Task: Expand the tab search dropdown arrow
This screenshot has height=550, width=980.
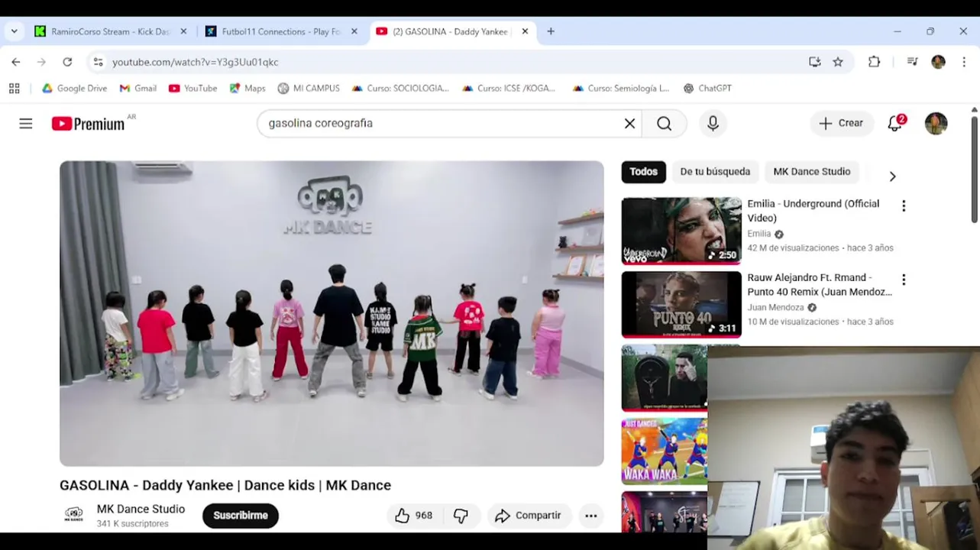Action: click(x=14, y=31)
